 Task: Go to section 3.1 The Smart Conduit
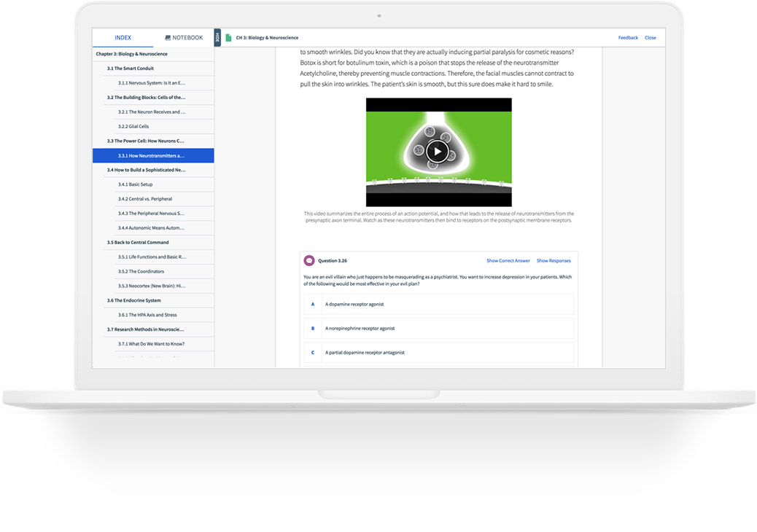click(x=158, y=69)
